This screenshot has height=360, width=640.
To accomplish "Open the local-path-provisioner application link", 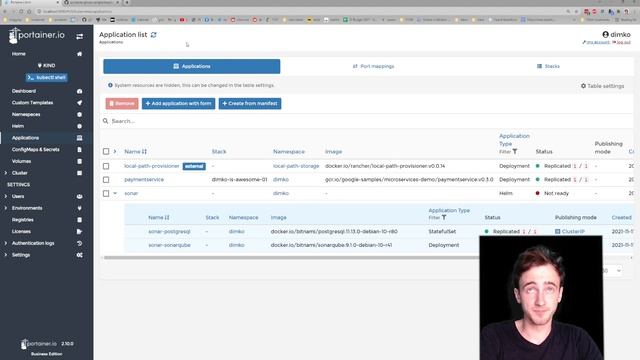I will pos(152,167).
